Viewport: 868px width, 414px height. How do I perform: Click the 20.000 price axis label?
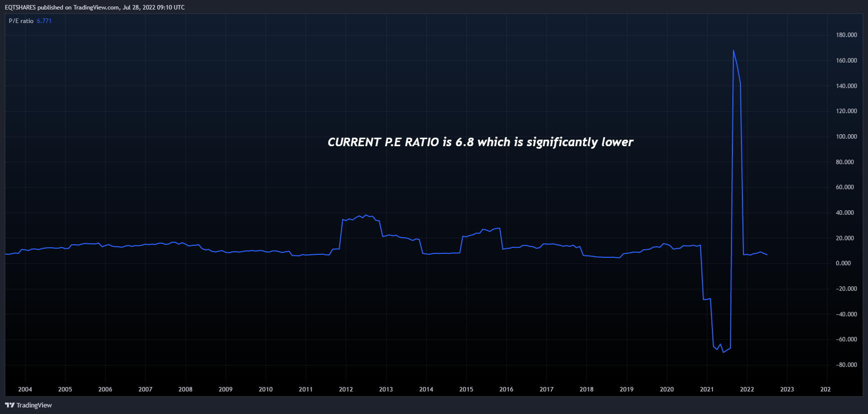845,238
